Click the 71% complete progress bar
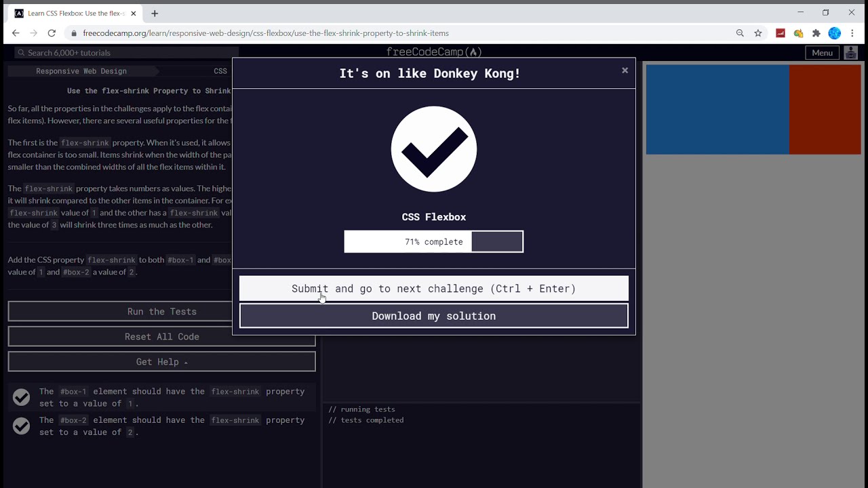The height and width of the screenshot is (488, 868). pyautogui.click(x=434, y=242)
